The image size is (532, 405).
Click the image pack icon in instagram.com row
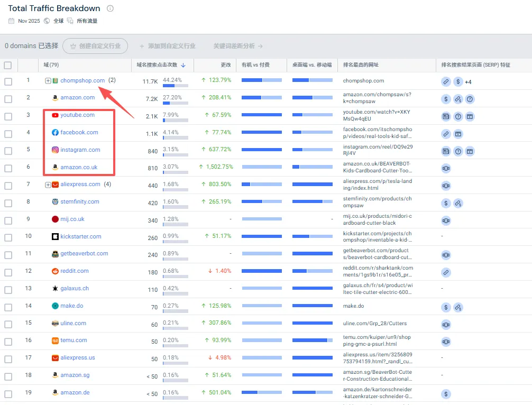click(x=446, y=151)
